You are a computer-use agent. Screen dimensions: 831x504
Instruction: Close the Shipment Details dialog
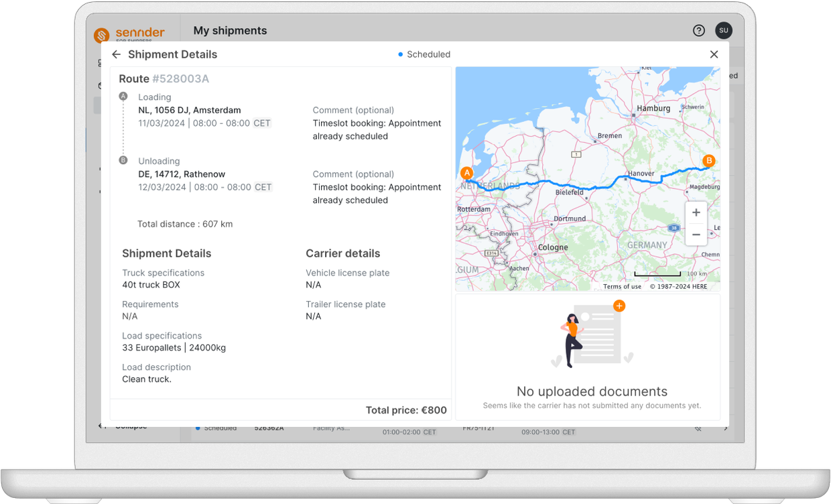tap(714, 54)
